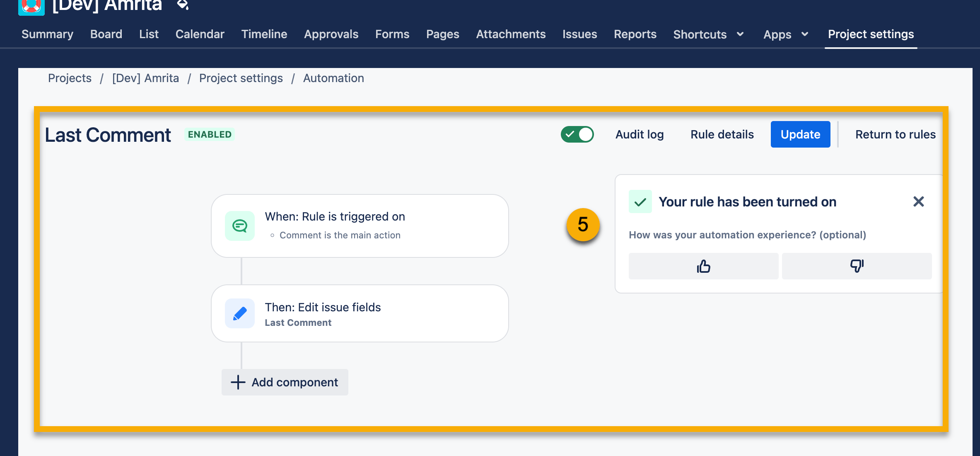Open the Audit log
The image size is (980, 456).
click(x=639, y=134)
